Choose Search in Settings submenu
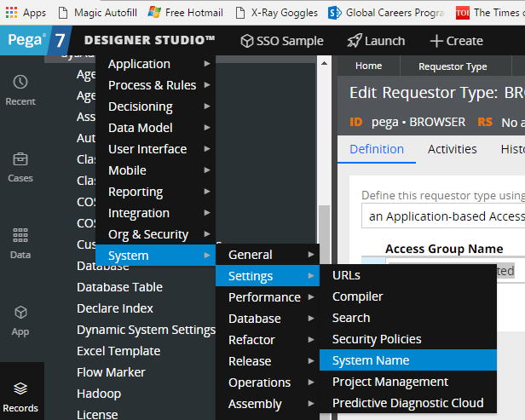The height and width of the screenshot is (420, 525). [x=408, y=318]
